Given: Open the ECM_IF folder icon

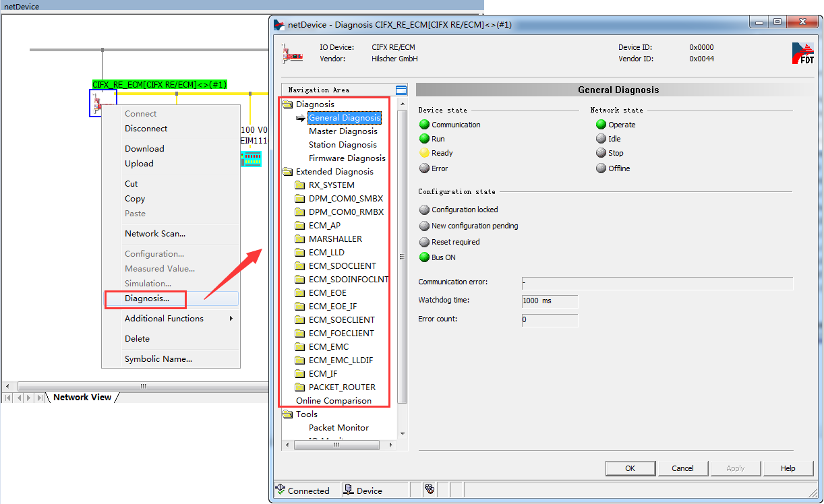Looking at the screenshot, I should pos(300,374).
